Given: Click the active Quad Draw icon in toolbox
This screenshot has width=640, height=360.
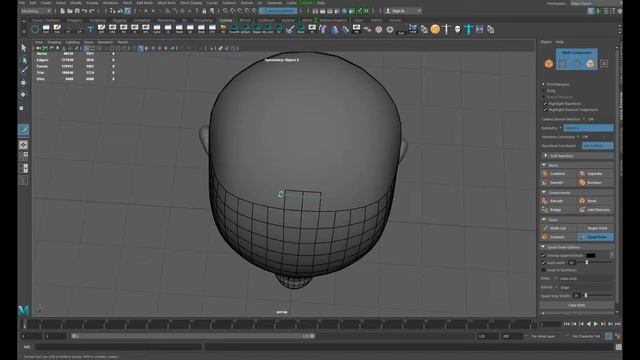Looking at the screenshot, I should [x=24, y=130].
